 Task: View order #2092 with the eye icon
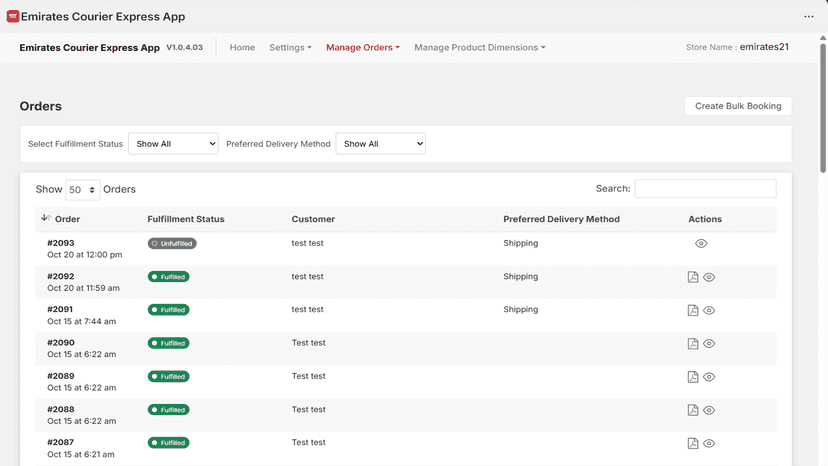point(709,277)
